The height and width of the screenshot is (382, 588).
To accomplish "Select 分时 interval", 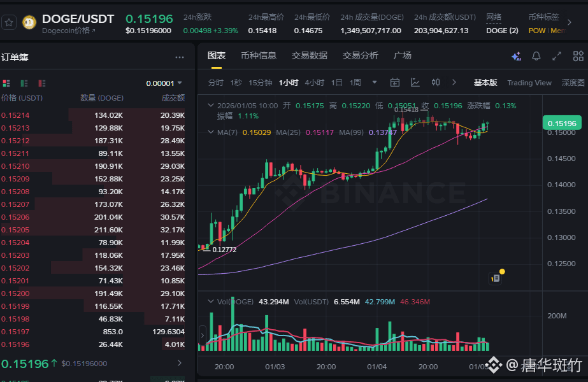I will point(215,83).
